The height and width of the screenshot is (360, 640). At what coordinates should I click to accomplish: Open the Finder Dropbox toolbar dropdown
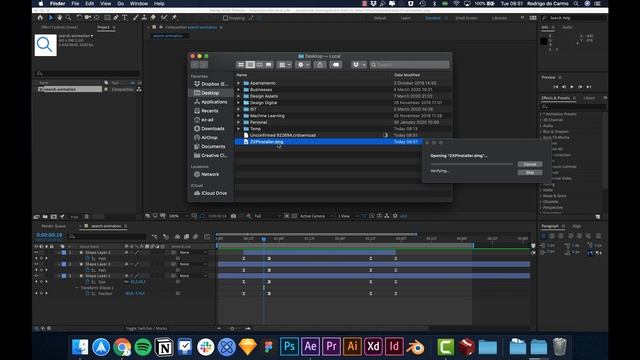click(x=359, y=64)
